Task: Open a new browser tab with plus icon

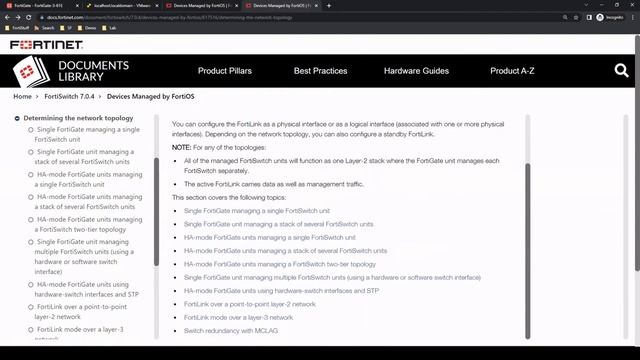Action: click(x=329, y=6)
